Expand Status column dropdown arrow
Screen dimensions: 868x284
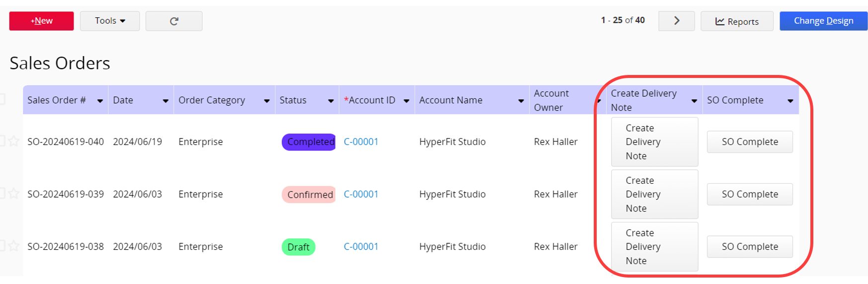(x=330, y=101)
